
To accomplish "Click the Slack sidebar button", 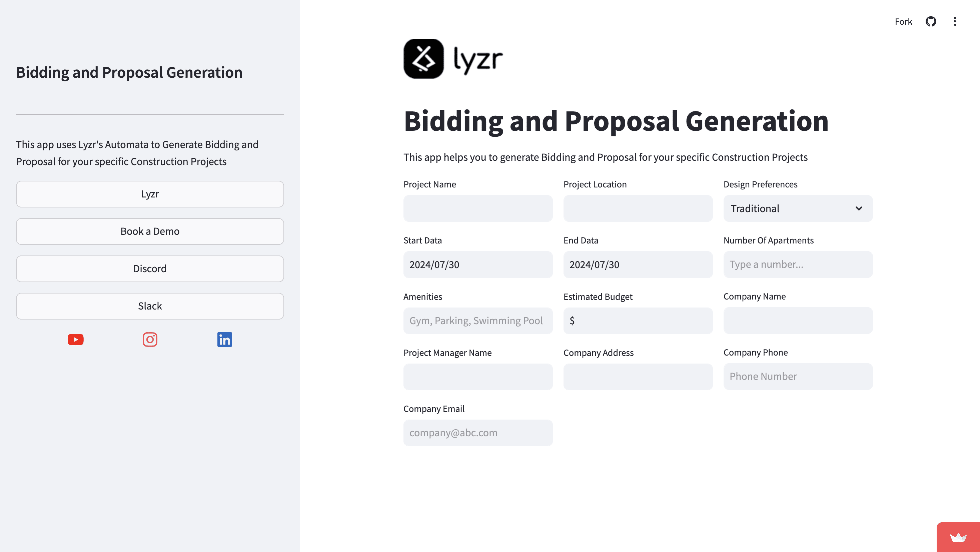I will (x=150, y=306).
